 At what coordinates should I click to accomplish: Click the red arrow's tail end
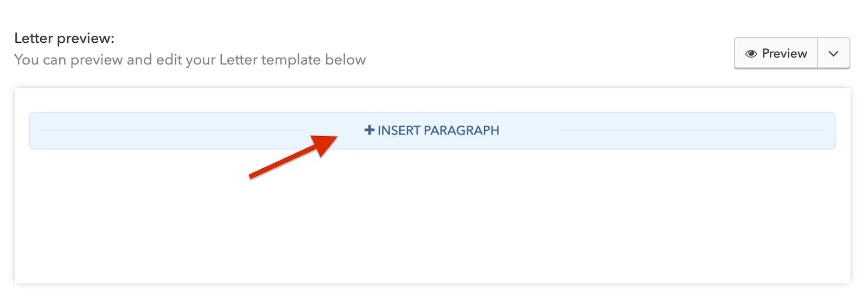coord(252,176)
